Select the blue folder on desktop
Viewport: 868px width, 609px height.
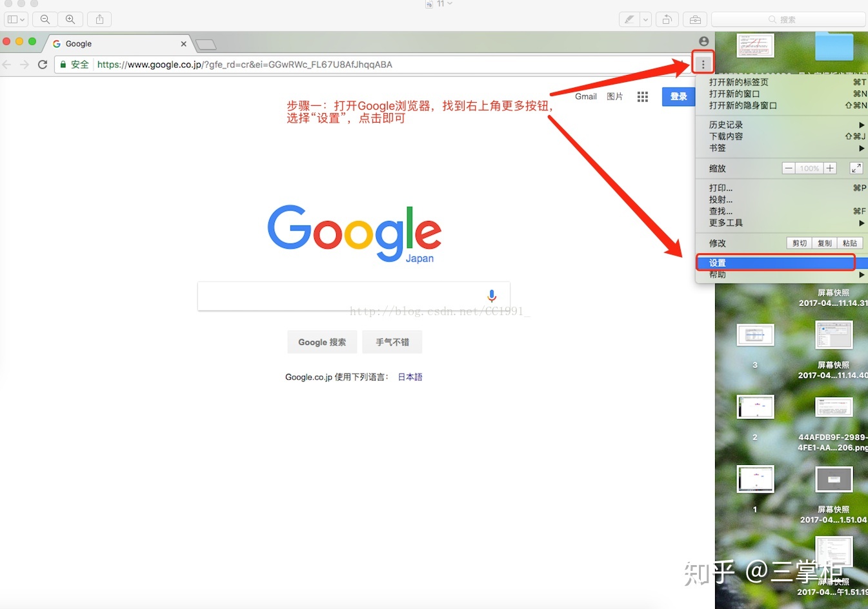click(834, 46)
